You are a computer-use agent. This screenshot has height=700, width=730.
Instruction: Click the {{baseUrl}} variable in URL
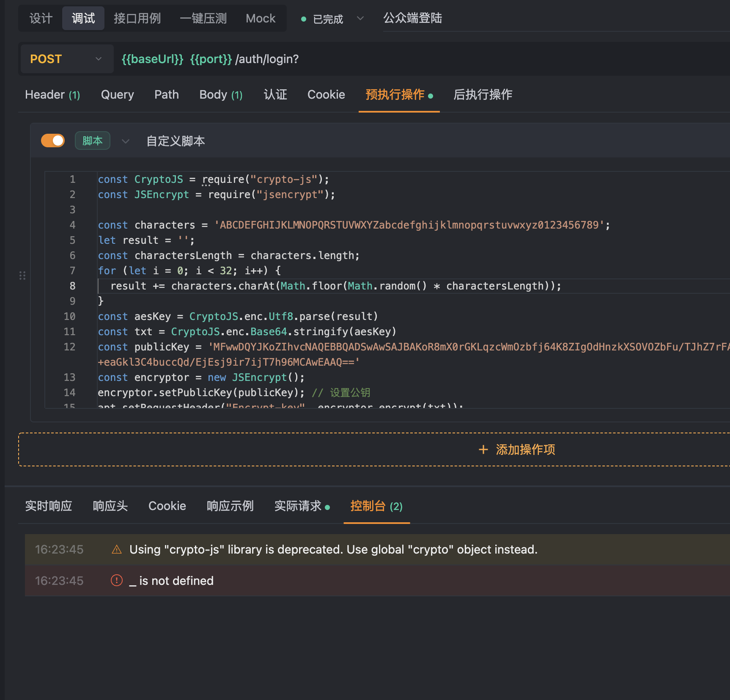(x=153, y=59)
